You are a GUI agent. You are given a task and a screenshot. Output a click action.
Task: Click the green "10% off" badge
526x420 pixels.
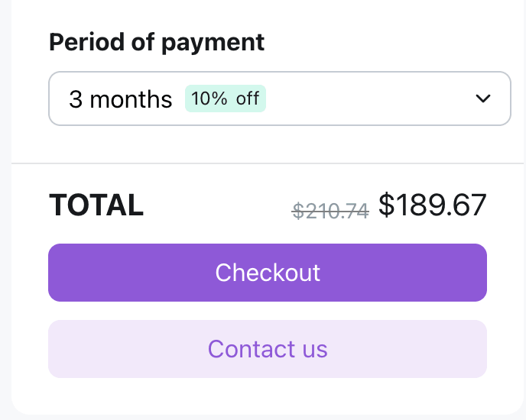225,99
